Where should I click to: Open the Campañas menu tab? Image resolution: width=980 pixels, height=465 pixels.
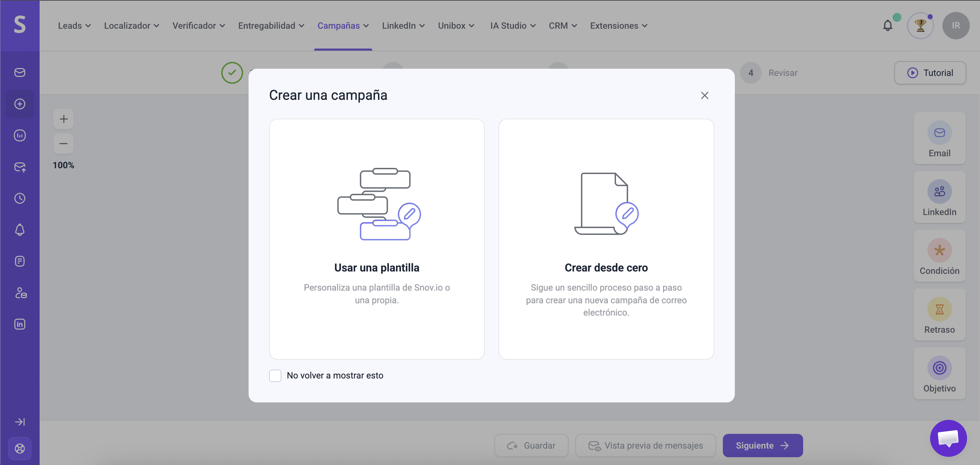click(343, 26)
